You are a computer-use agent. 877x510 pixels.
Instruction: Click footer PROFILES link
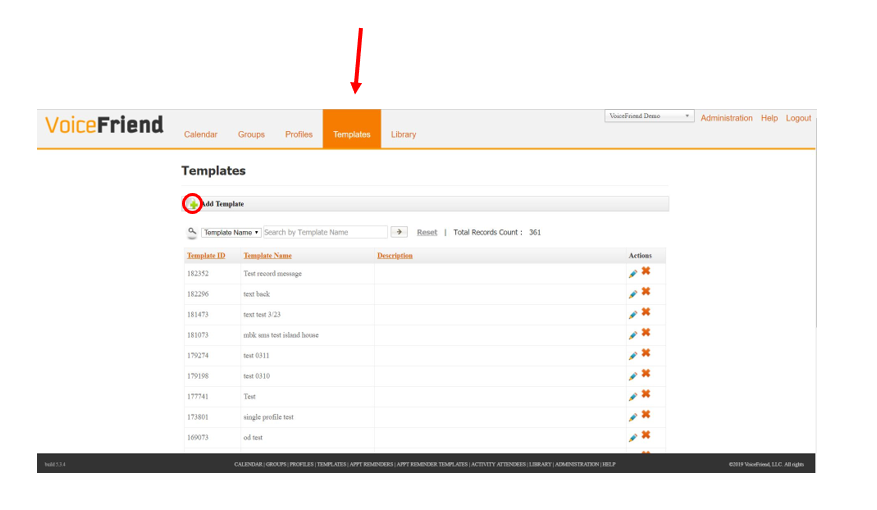click(301, 464)
